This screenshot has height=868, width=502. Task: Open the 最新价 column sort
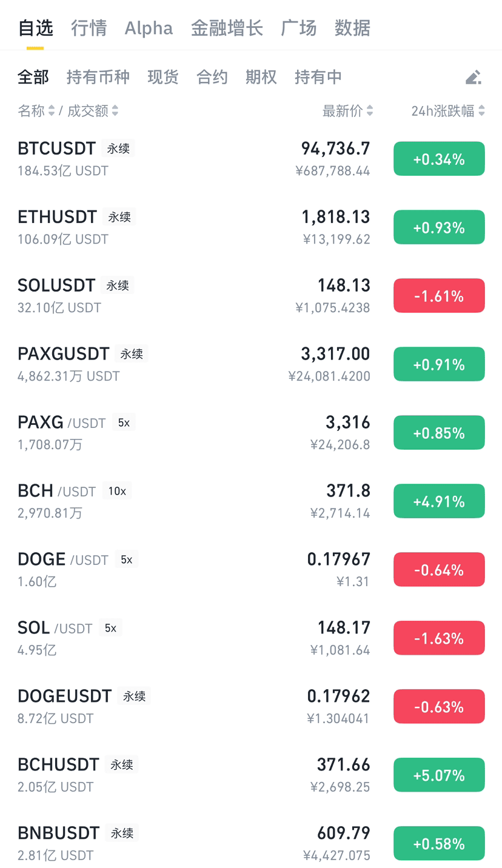[343, 111]
